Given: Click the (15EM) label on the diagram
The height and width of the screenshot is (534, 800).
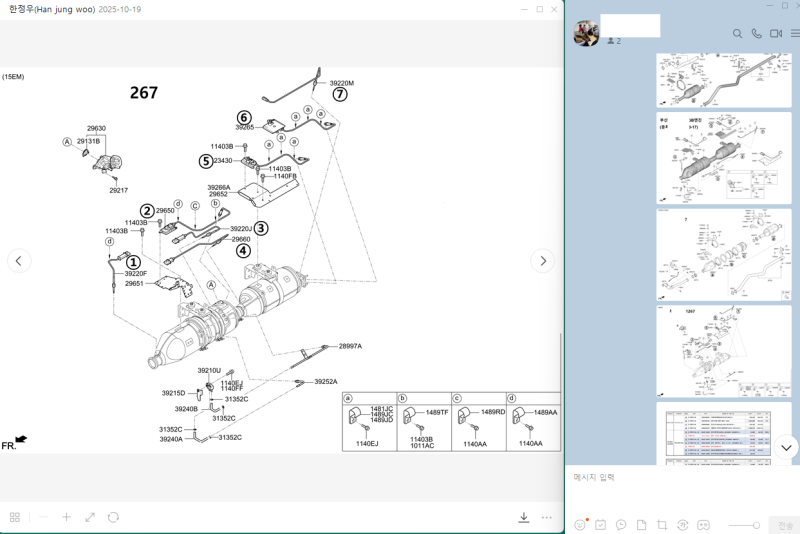Looking at the screenshot, I should (13, 77).
